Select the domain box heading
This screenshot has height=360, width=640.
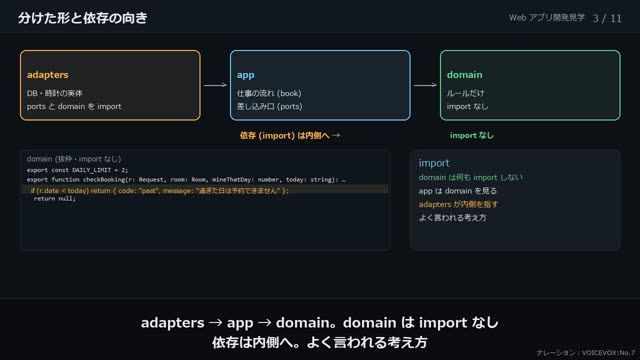click(464, 75)
